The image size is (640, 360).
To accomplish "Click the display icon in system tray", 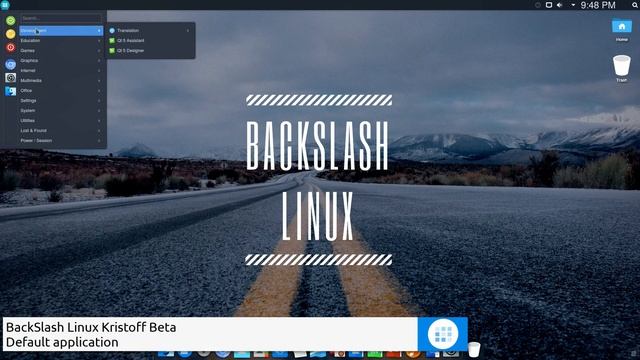I will pos(549,5).
